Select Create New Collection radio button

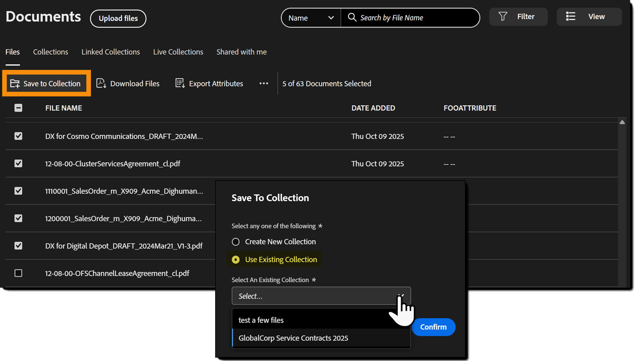pos(236,242)
